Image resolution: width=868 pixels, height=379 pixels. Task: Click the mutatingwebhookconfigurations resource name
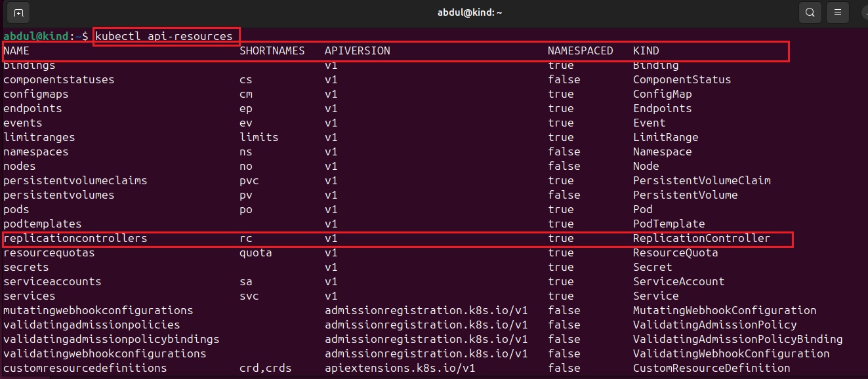(98, 310)
